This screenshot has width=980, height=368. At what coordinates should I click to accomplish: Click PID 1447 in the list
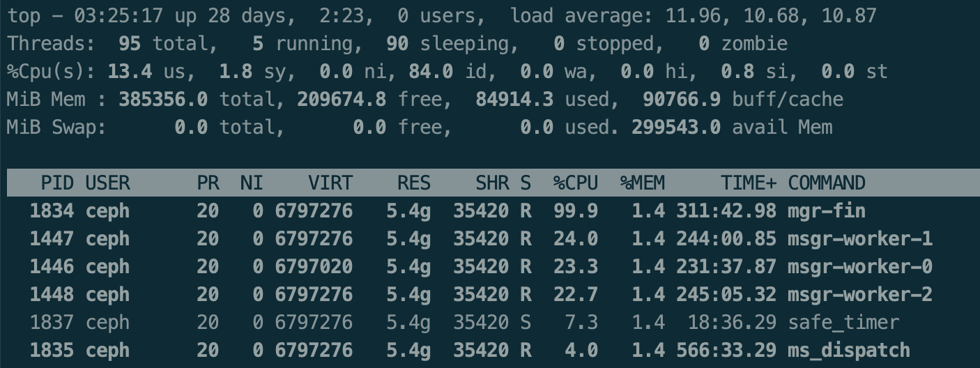(x=52, y=239)
